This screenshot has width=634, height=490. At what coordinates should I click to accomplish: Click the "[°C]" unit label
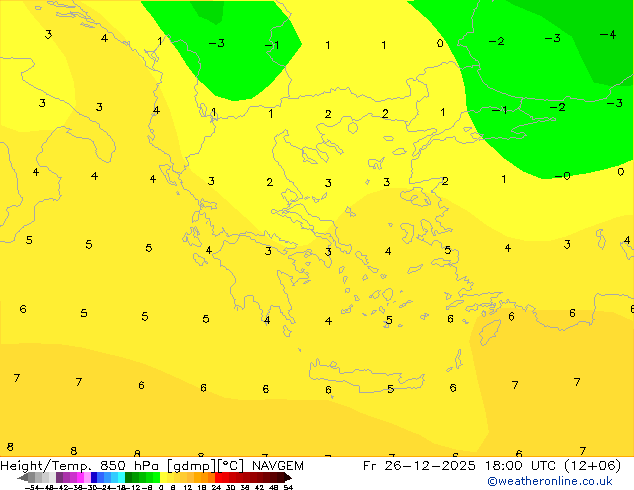tap(231, 466)
